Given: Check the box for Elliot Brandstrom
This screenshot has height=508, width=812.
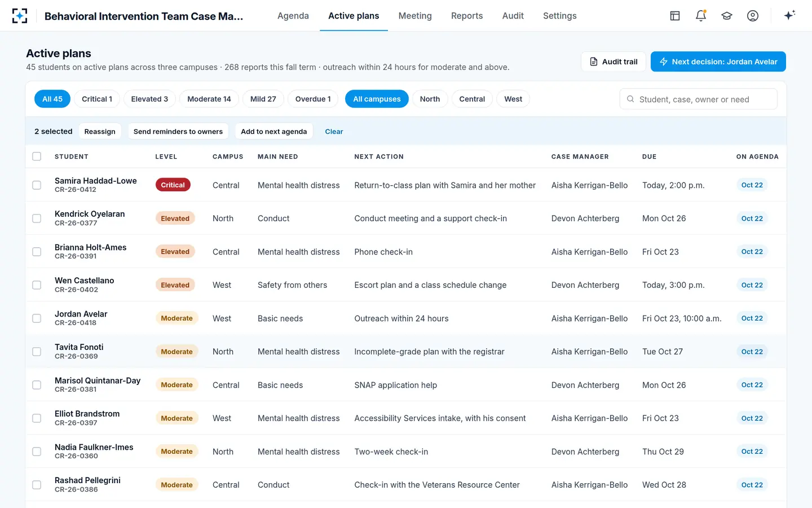Looking at the screenshot, I should (x=37, y=418).
